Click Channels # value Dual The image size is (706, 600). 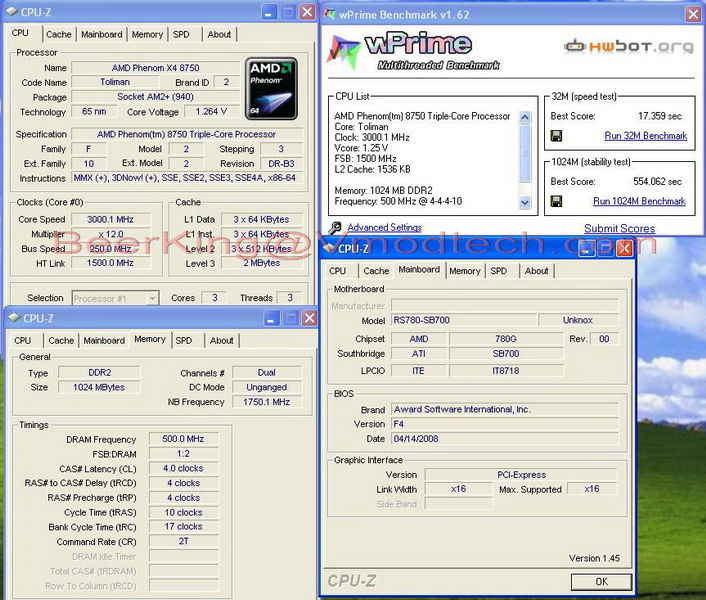(x=267, y=373)
